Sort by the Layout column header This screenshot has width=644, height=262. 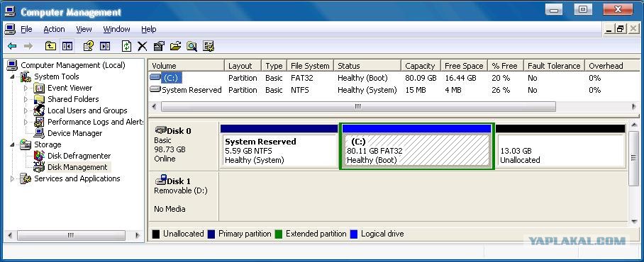[x=243, y=66]
